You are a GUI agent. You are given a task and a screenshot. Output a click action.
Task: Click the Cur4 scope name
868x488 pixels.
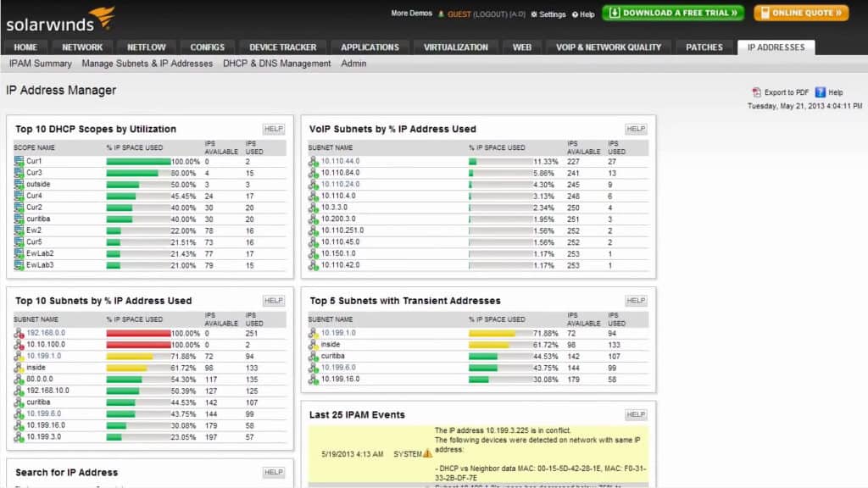pos(34,196)
